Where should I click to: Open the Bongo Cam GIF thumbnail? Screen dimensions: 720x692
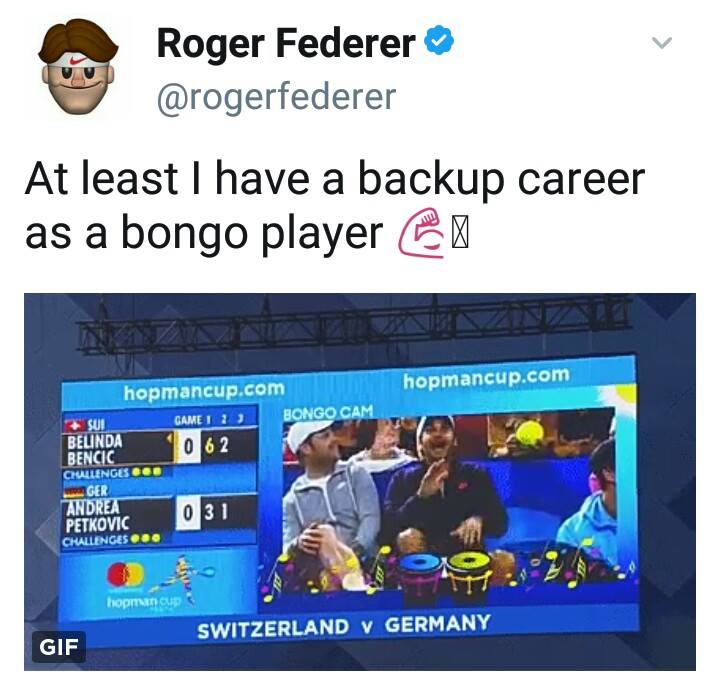pyautogui.click(x=360, y=481)
